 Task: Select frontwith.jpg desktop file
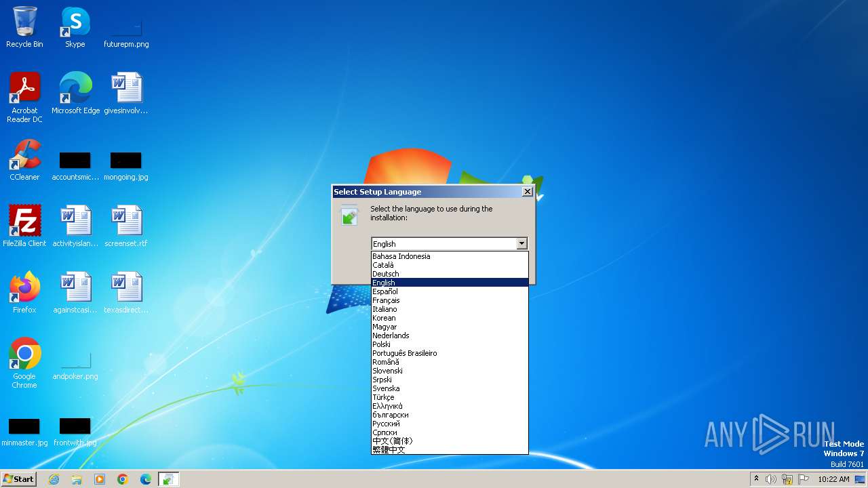click(x=75, y=432)
